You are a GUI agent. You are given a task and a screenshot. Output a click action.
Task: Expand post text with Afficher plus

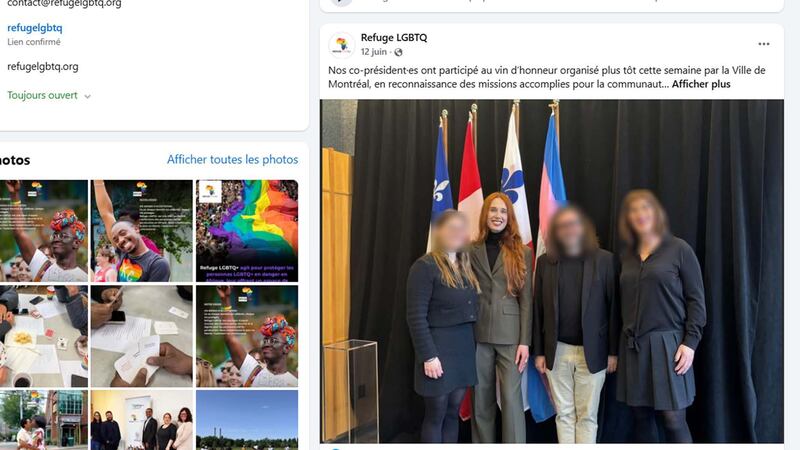tap(701, 84)
